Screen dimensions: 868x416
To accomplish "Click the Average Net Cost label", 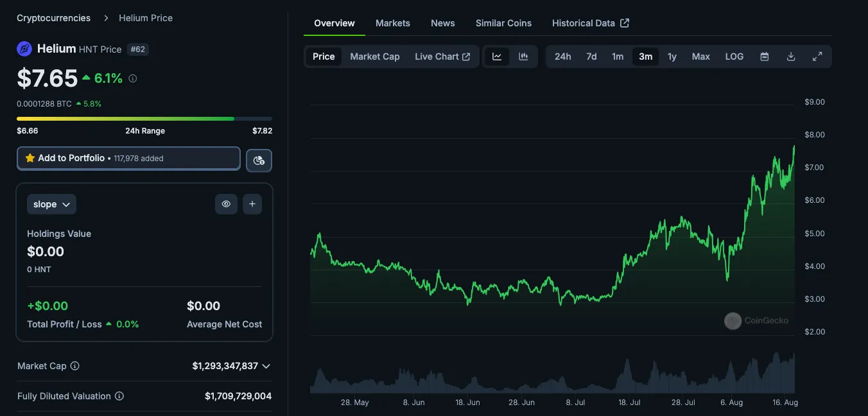I will tap(224, 324).
